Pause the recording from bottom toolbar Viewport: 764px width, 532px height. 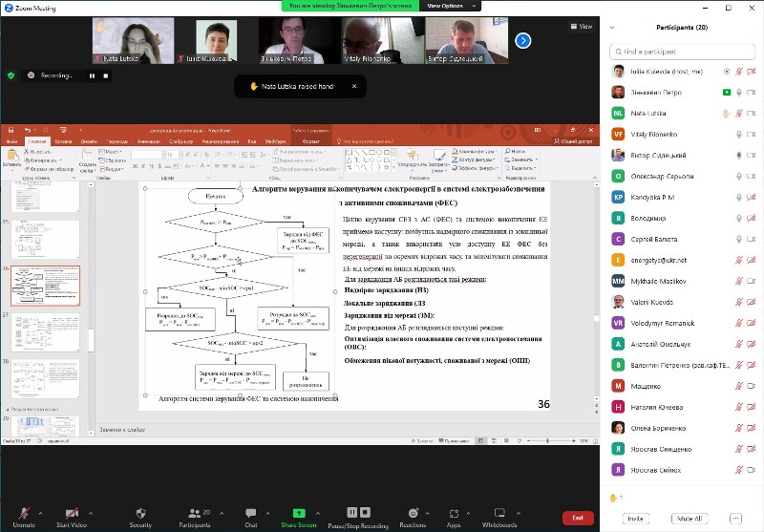351,513
